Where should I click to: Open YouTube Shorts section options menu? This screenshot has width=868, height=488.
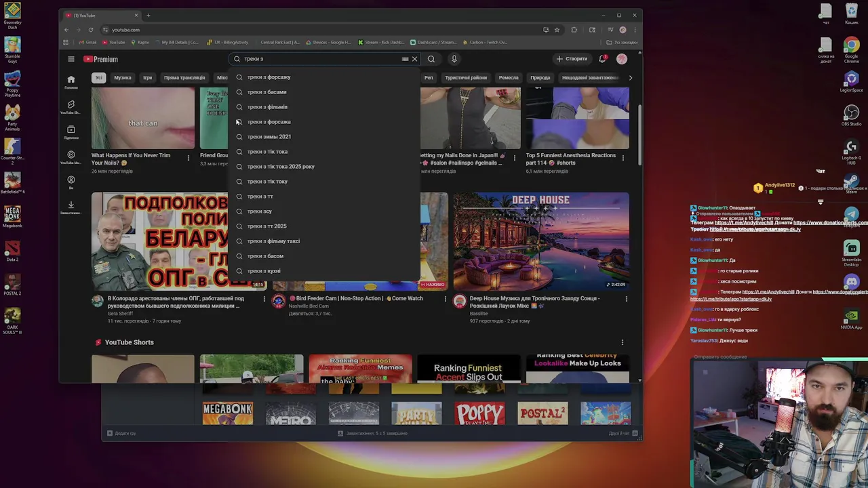click(622, 342)
